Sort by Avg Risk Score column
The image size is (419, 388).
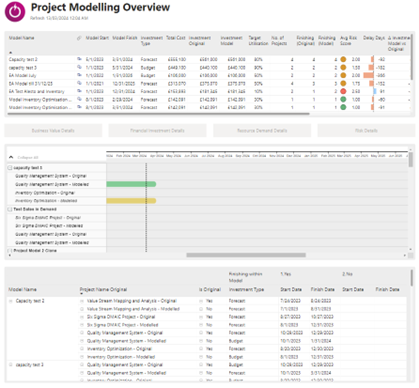[348, 41]
